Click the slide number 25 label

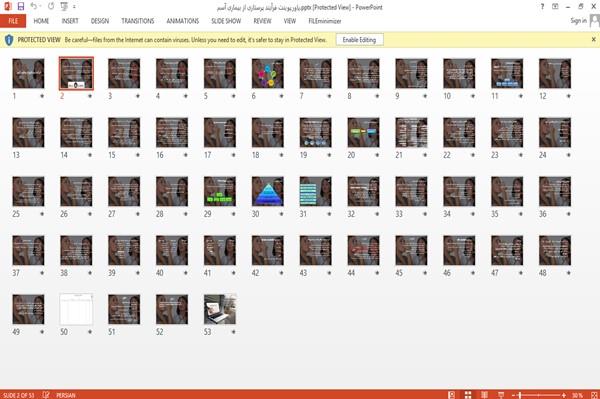pos(16,214)
